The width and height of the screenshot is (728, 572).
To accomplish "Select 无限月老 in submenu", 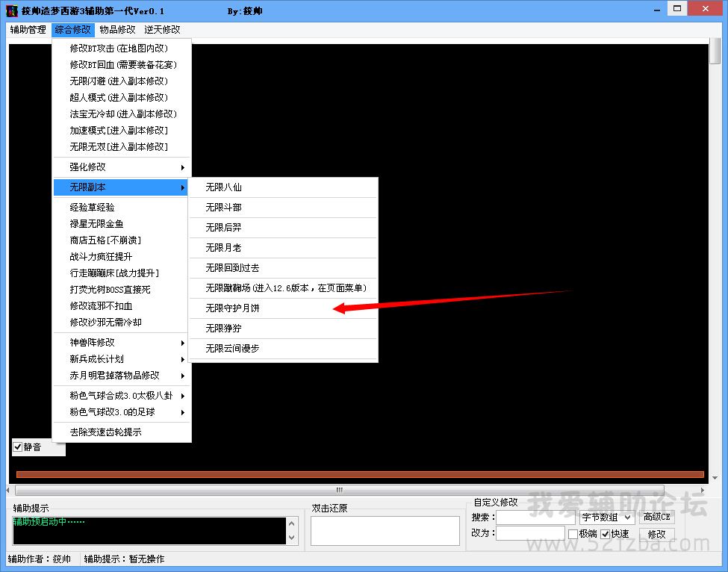I will 283,248.
